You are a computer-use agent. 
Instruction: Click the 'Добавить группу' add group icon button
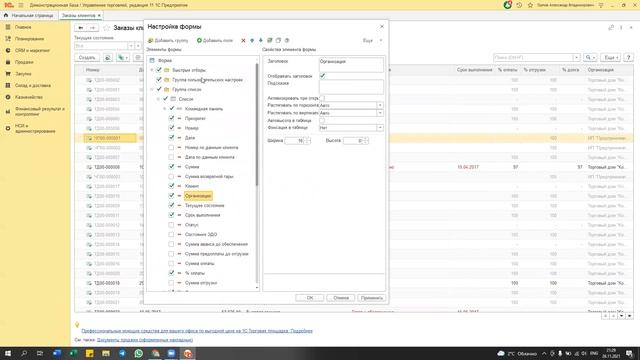point(168,40)
